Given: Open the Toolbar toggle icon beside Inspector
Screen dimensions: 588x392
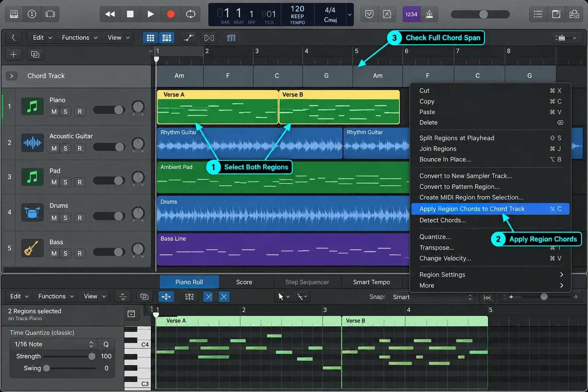Looking at the screenshot, I should point(50,14).
